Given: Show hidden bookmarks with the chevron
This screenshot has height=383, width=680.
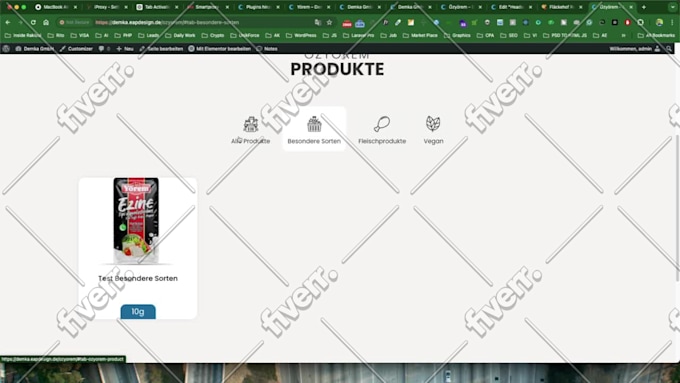Looking at the screenshot, I should (x=624, y=35).
